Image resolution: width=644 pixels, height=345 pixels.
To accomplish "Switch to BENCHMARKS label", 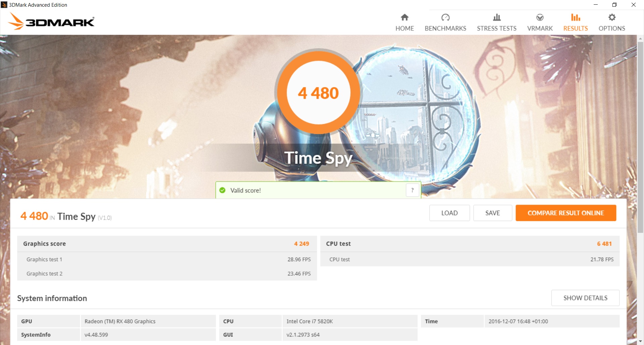I will 445,28.
